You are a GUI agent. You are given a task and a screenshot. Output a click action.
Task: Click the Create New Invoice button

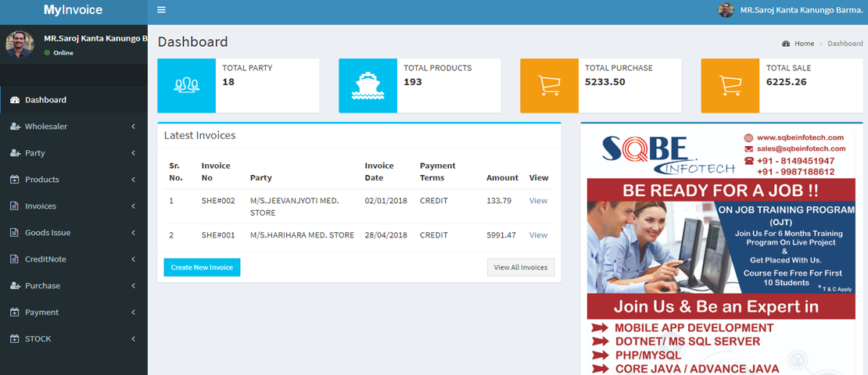pos(202,267)
